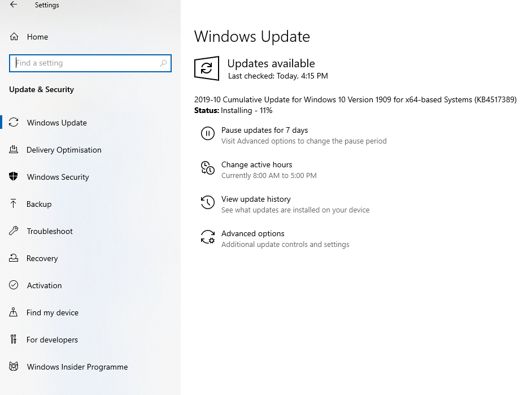
Task: Click View update history
Action: point(256,199)
